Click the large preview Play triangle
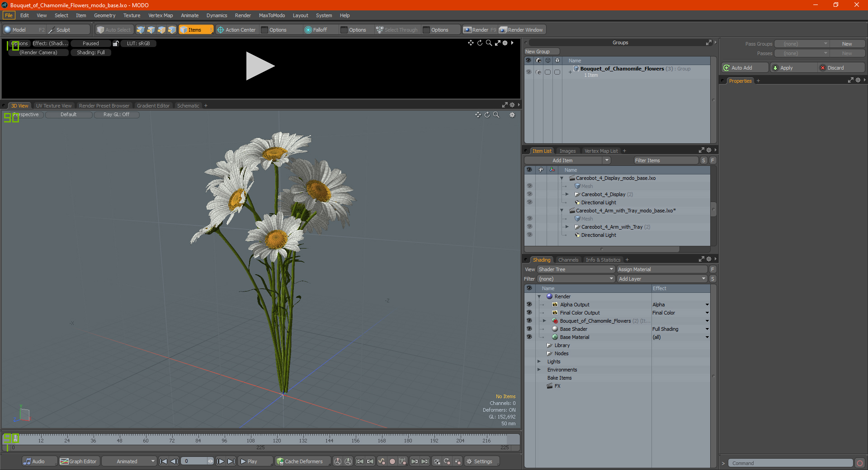This screenshot has height=470, width=868. pos(259,66)
